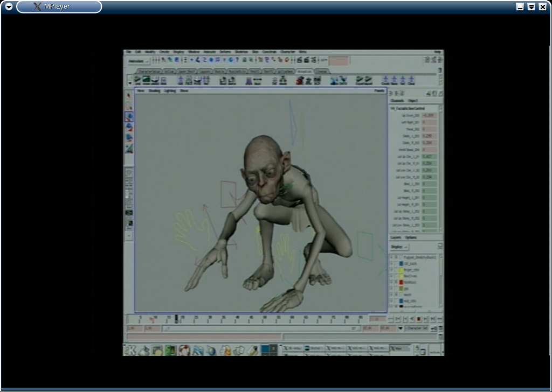The height and width of the screenshot is (392, 552).
Task: Click the time range slider bar
Action: pyautogui.click(x=261, y=328)
